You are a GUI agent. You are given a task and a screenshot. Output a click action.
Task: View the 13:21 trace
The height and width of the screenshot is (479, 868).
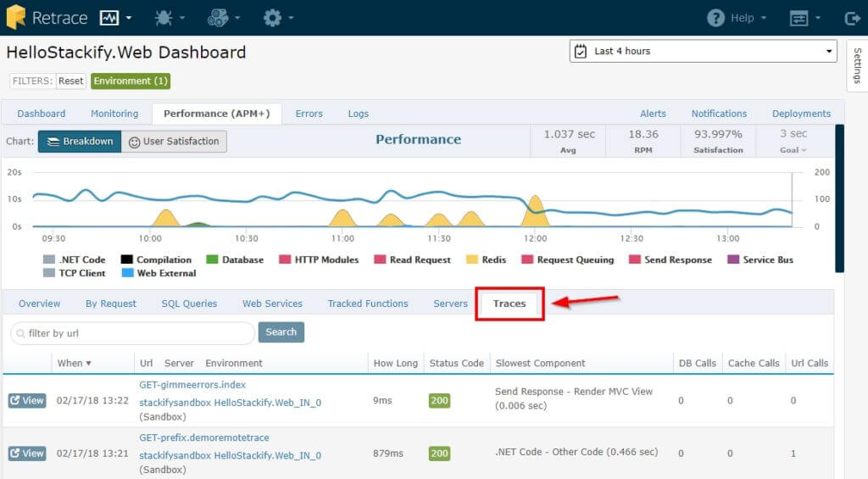(26, 454)
